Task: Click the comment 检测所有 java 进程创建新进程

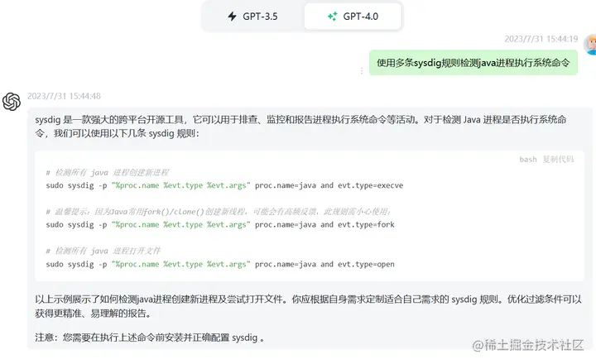Action: (108, 173)
